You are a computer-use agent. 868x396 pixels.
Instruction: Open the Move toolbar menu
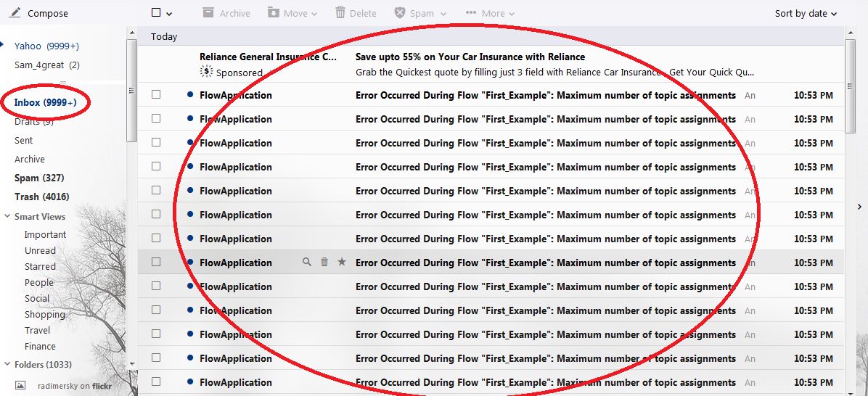pos(292,13)
